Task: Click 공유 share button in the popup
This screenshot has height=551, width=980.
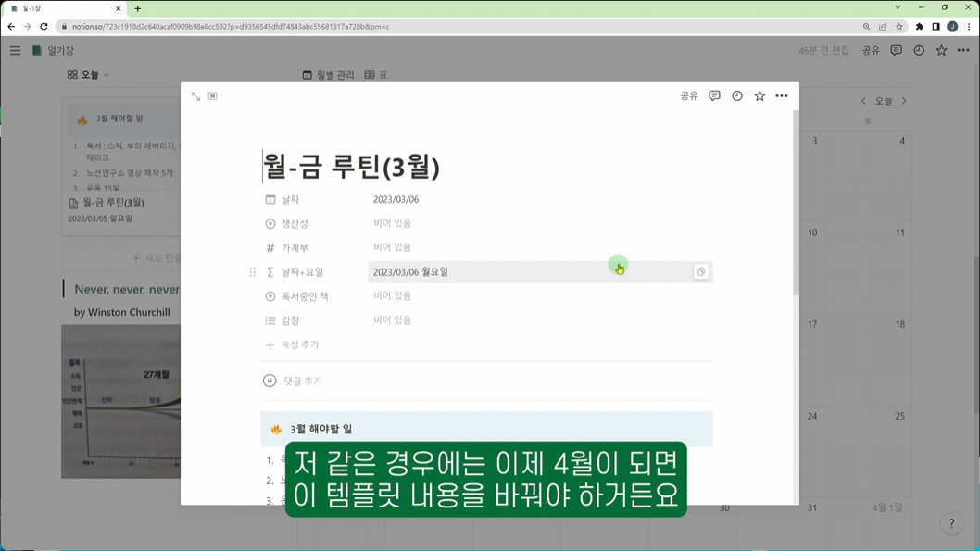Action: coord(689,95)
